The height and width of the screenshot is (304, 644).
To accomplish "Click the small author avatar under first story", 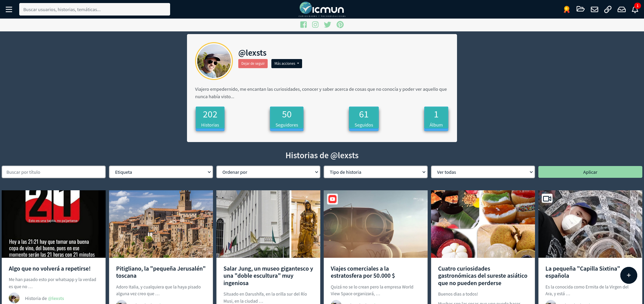I will (x=14, y=298).
